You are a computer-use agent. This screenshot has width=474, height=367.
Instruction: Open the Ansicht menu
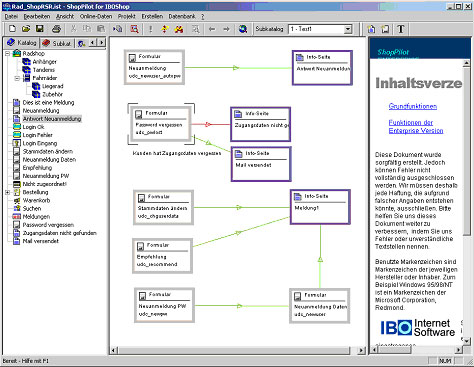(65, 16)
